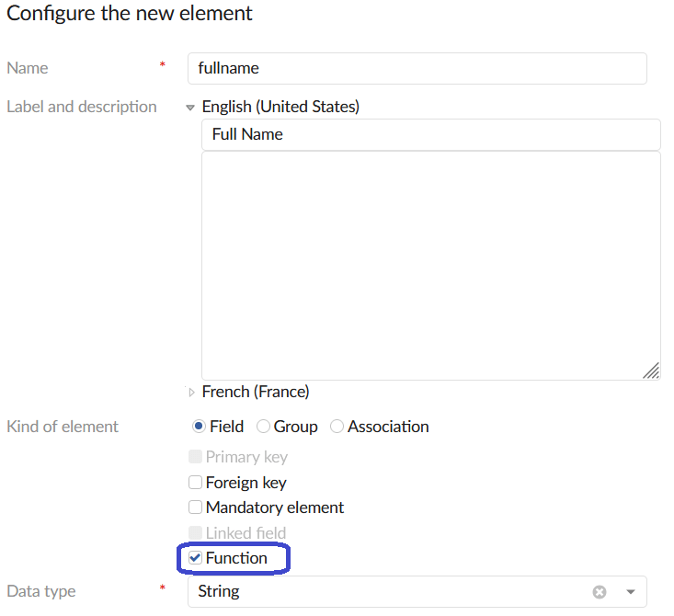Image resolution: width=674 pixels, height=616 pixels.
Task: Select the Field radio button
Action: coord(198,427)
